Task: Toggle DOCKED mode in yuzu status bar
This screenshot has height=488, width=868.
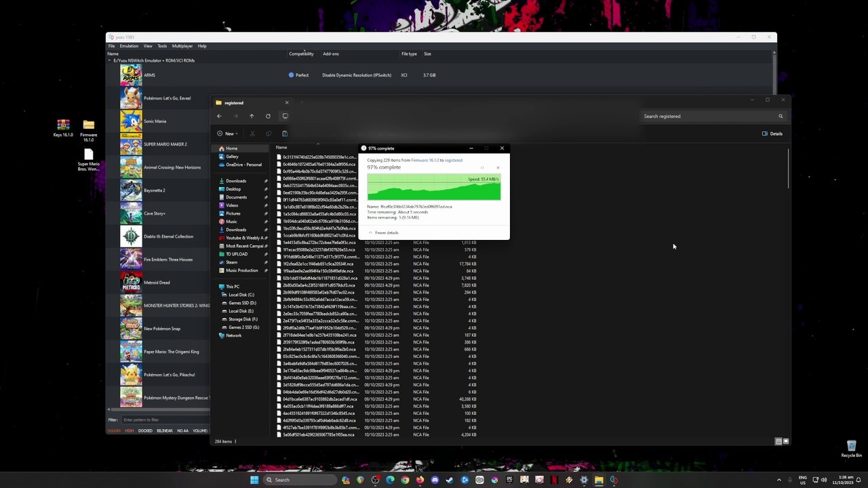Action: [x=145, y=431]
